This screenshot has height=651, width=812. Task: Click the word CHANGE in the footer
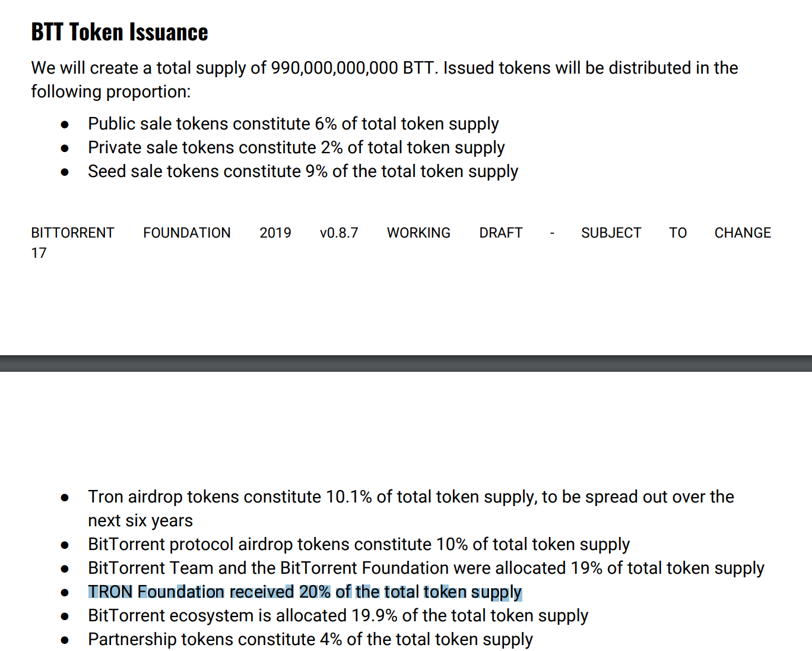pos(743,233)
